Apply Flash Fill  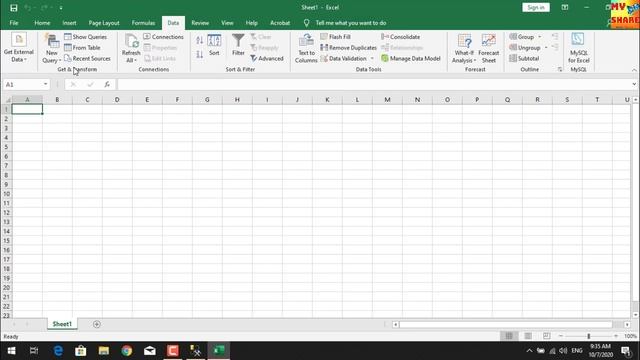point(336,37)
